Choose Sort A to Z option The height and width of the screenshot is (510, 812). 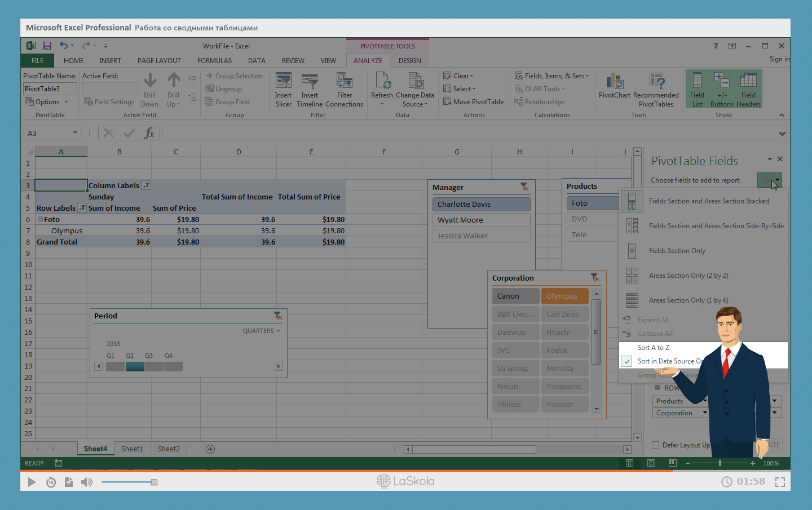point(654,348)
